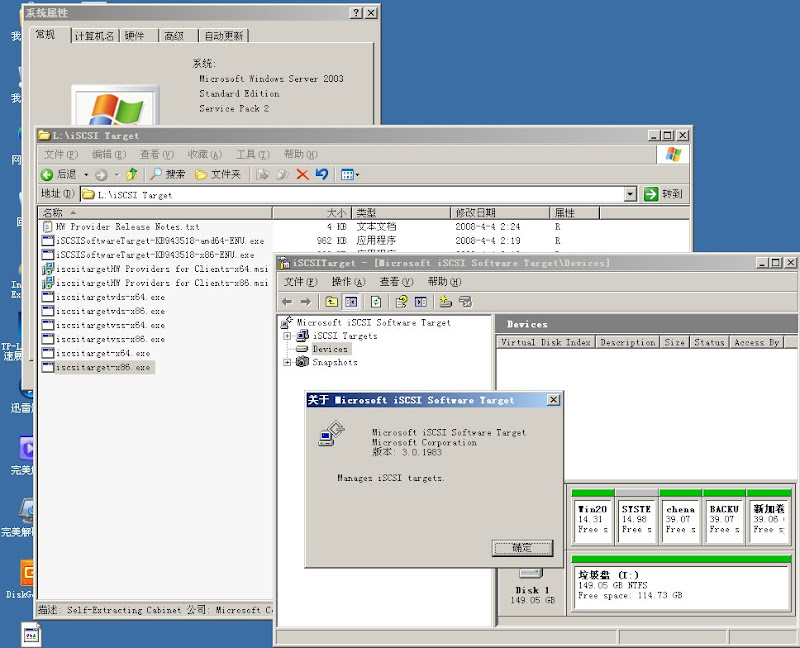Click Virtual Disk Index column header
The width and height of the screenshot is (800, 648).
[545, 342]
